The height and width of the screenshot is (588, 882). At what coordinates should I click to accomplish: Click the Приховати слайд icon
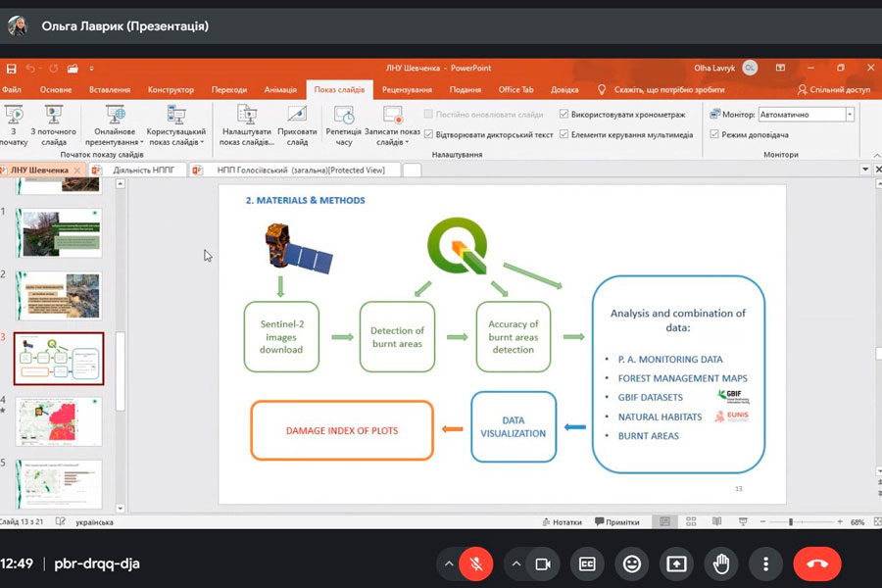[x=297, y=125]
